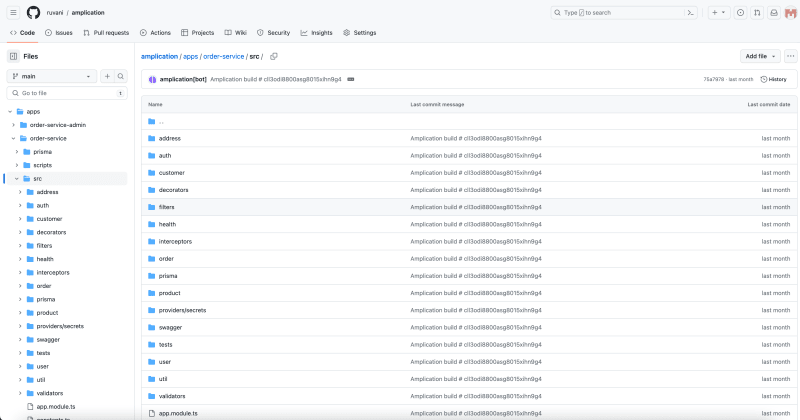Image resolution: width=800 pixels, height=420 pixels.
Task: Click the apps breadcrumb link
Action: [190, 57]
